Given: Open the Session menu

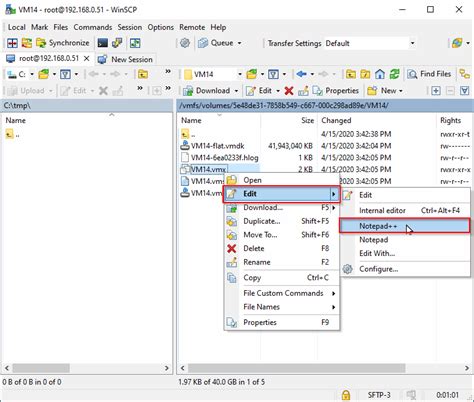Looking at the screenshot, I should pyautogui.click(x=130, y=27).
